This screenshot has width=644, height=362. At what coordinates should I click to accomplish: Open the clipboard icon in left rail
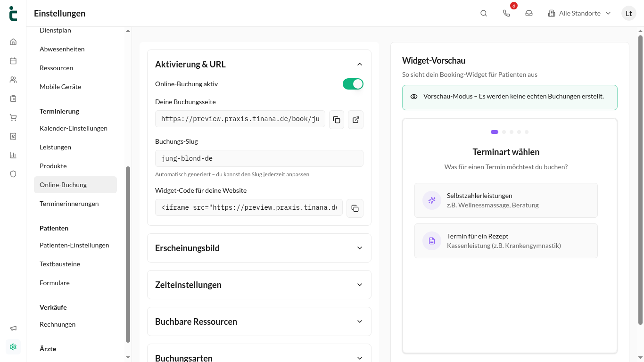[13, 99]
